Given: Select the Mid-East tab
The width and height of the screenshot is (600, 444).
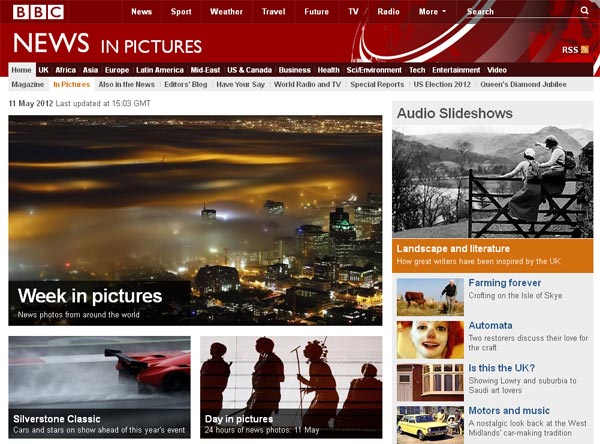Looking at the screenshot, I should [x=205, y=70].
